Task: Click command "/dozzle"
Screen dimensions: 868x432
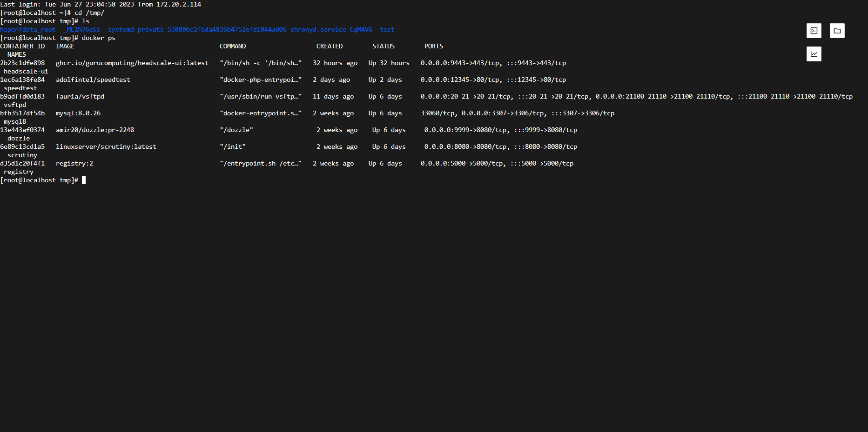Action: [236, 130]
